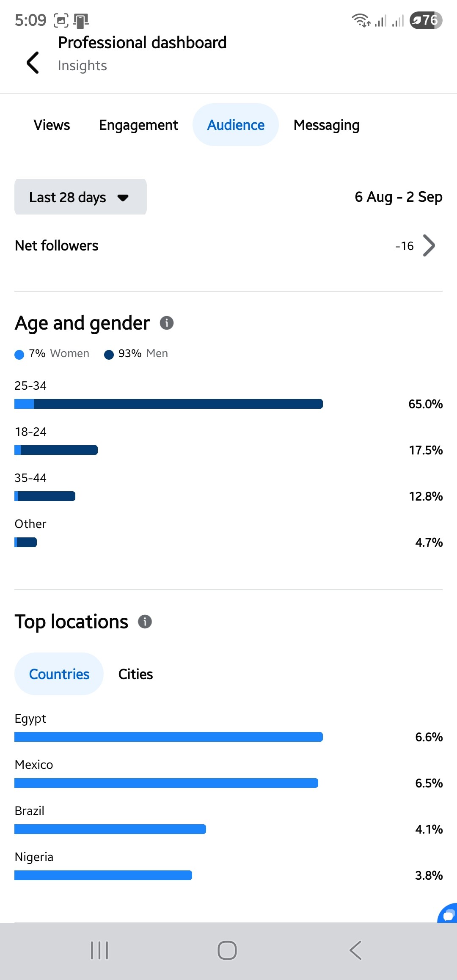Expand Net followers with the chevron

coord(429,245)
